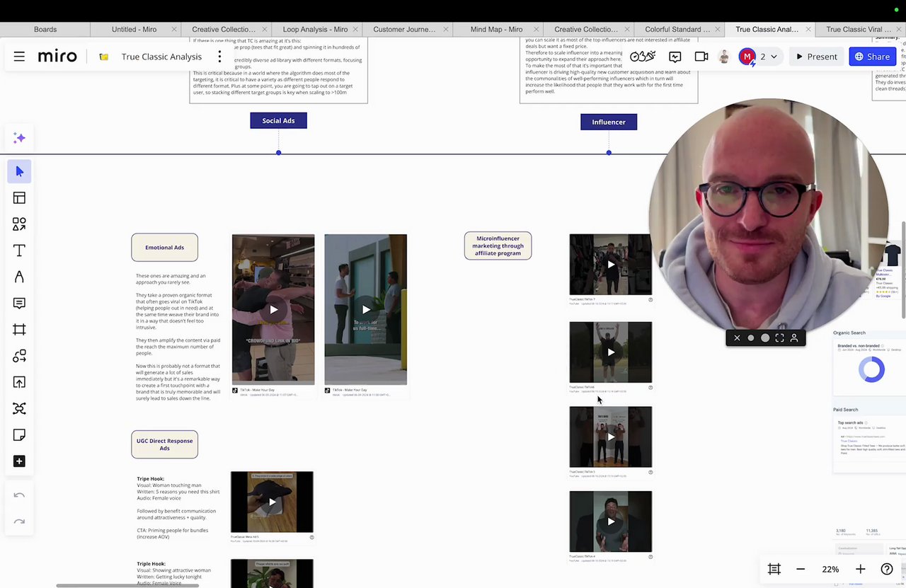Open the board options three-dot menu
This screenshot has height=588, width=906.
[219, 56]
